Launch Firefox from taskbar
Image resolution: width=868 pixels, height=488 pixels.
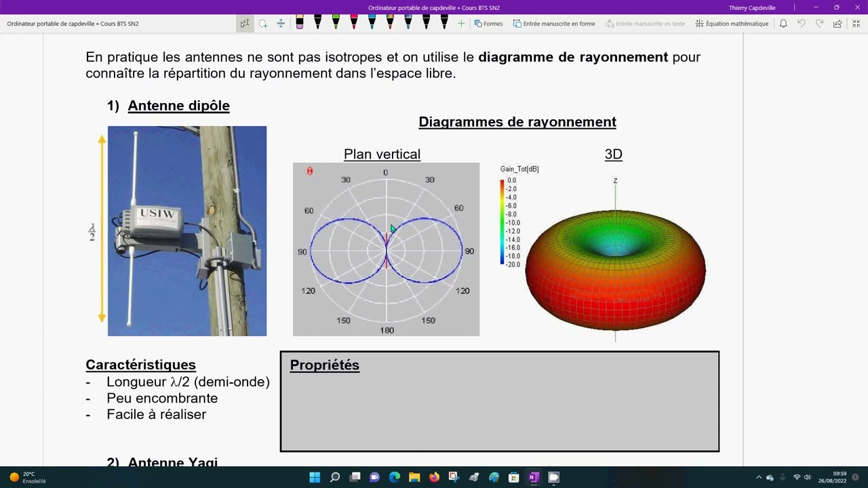point(434,477)
